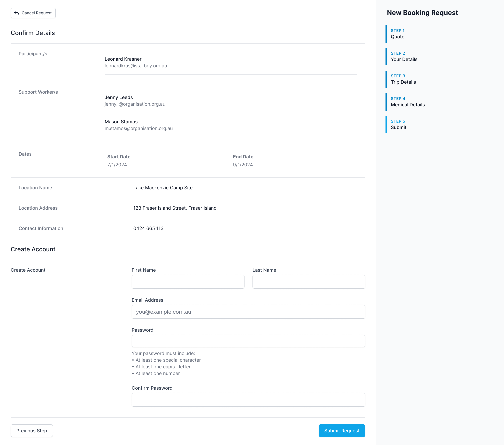The image size is (504, 445).
Task: Focus the First Name input field
Action: [x=188, y=282]
